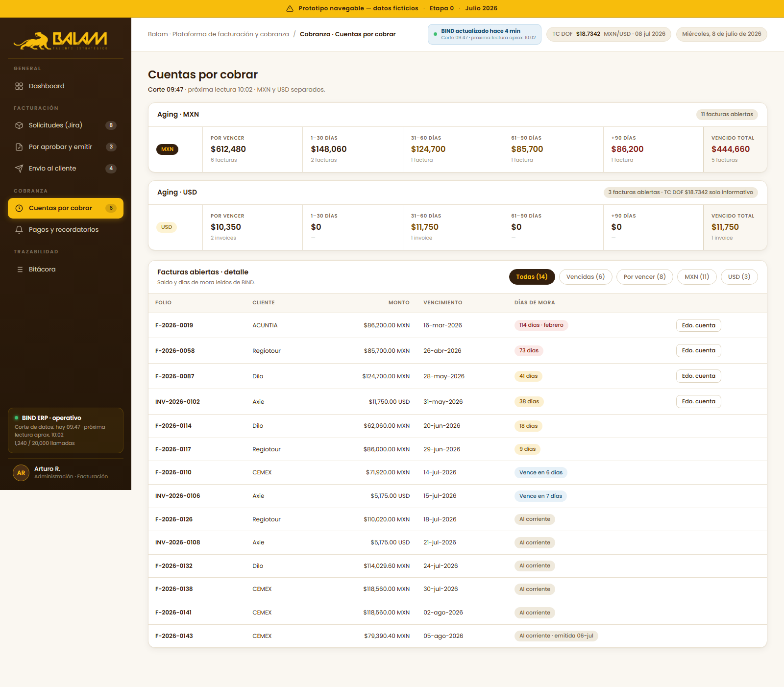Click the prototype warning triangle icon
The width and height of the screenshot is (784, 687).
pos(290,8)
